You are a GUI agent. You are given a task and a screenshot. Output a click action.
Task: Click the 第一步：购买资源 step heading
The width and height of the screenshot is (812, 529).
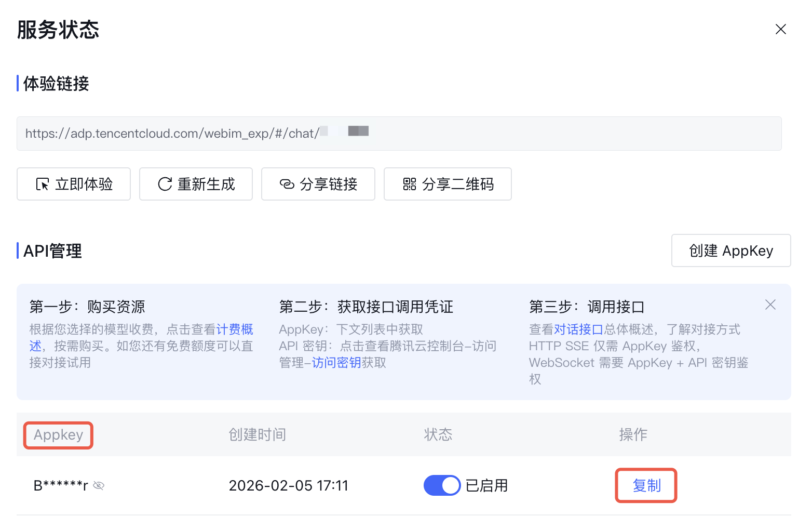[87, 307]
